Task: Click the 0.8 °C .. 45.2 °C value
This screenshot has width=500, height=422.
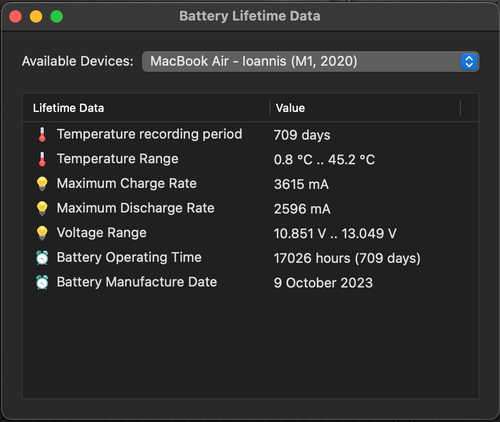Action: click(x=324, y=160)
